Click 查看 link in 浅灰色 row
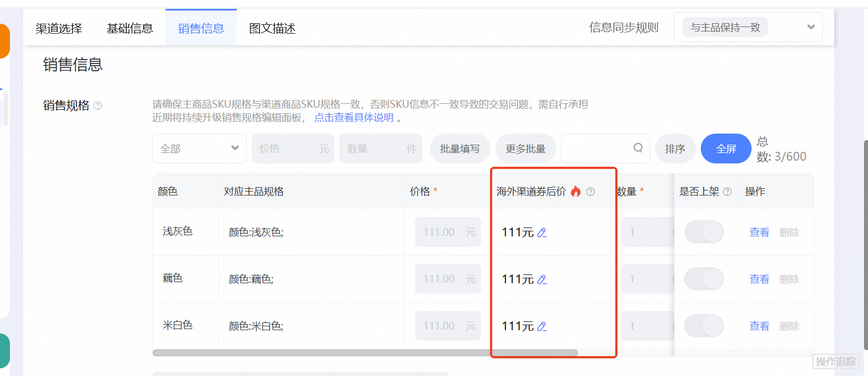This screenshot has width=868, height=376. (759, 232)
